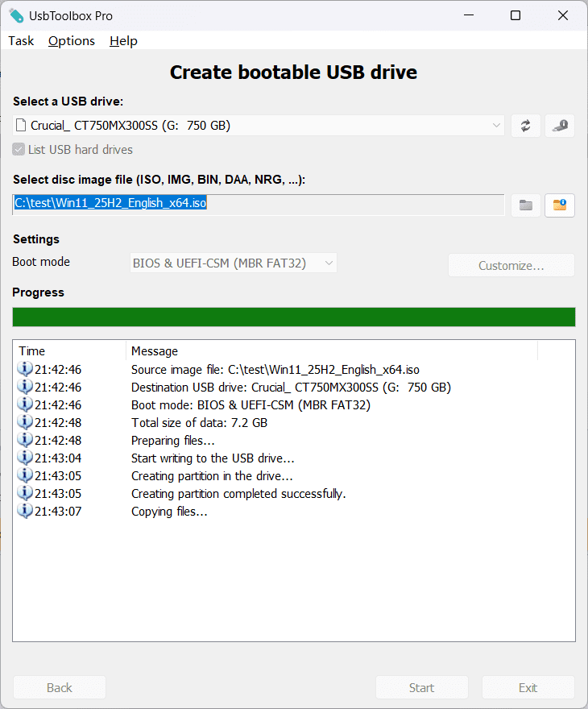Refresh the USB drive list
Screen dimensions: 588x709
tap(525, 126)
